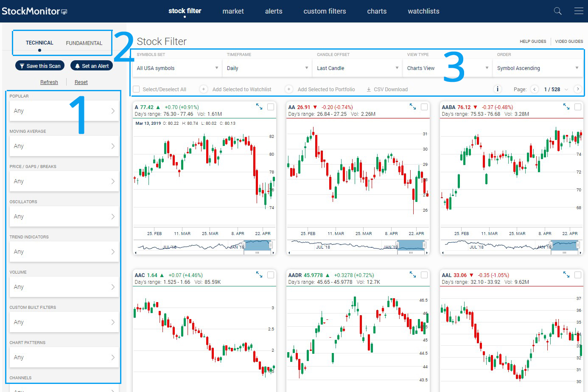Expand the A stock chart fullscreen
588x392 pixels.
click(x=259, y=107)
